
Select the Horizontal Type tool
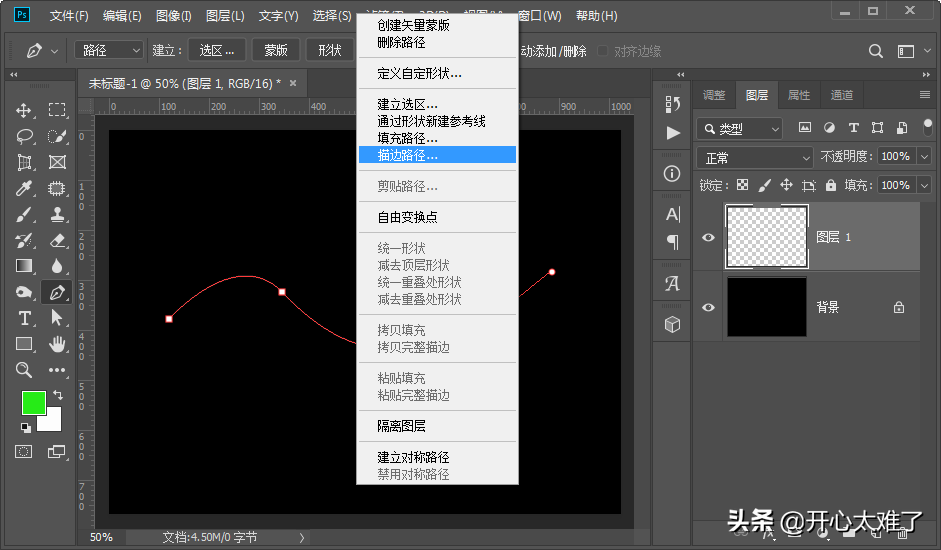pyautogui.click(x=25, y=318)
